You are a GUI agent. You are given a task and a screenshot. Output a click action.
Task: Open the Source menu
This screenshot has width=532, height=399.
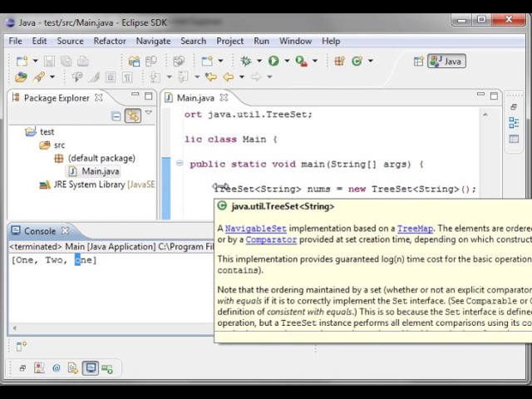tap(70, 41)
